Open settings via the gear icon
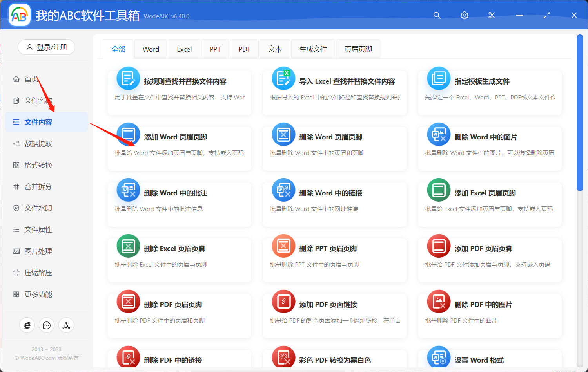 [464, 15]
